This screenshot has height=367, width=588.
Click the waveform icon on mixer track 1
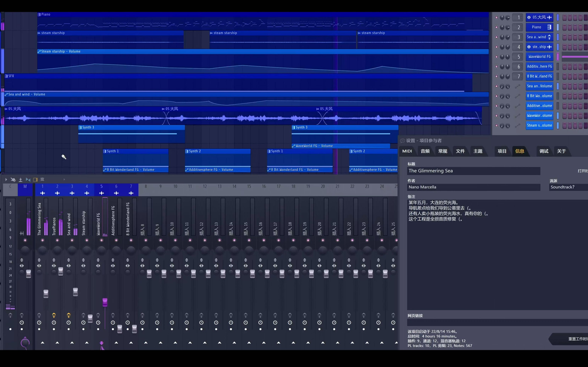pyautogui.click(x=43, y=193)
